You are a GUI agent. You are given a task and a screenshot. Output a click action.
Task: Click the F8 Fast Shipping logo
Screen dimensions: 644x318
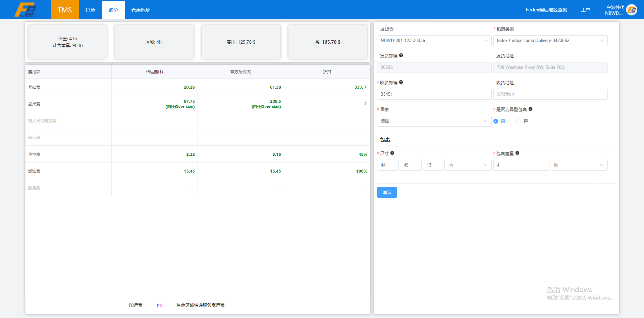point(25,9)
